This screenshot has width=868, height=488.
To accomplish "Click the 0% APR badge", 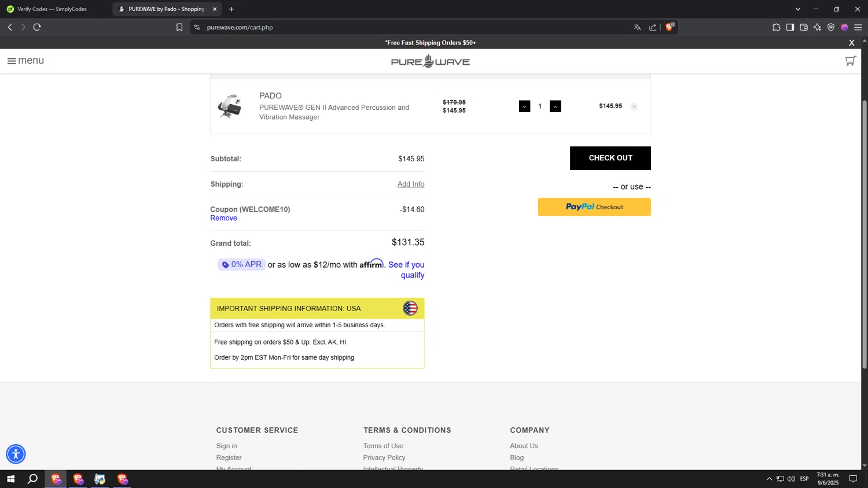I will [x=241, y=265].
